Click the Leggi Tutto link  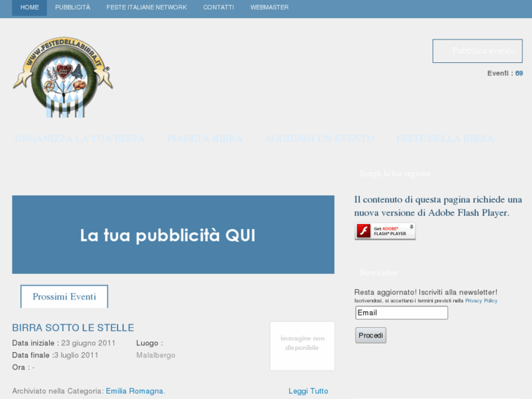pos(308,391)
